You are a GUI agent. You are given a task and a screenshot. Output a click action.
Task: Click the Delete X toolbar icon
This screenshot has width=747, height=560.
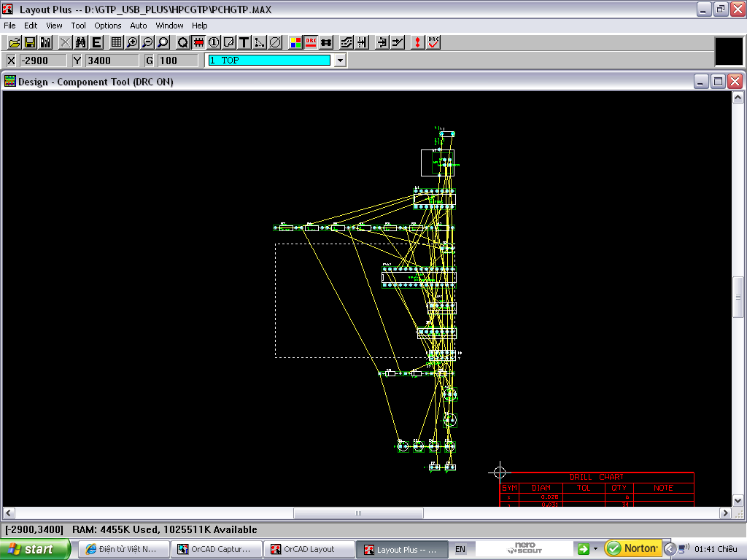pyautogui.click(x=65, y=43)
